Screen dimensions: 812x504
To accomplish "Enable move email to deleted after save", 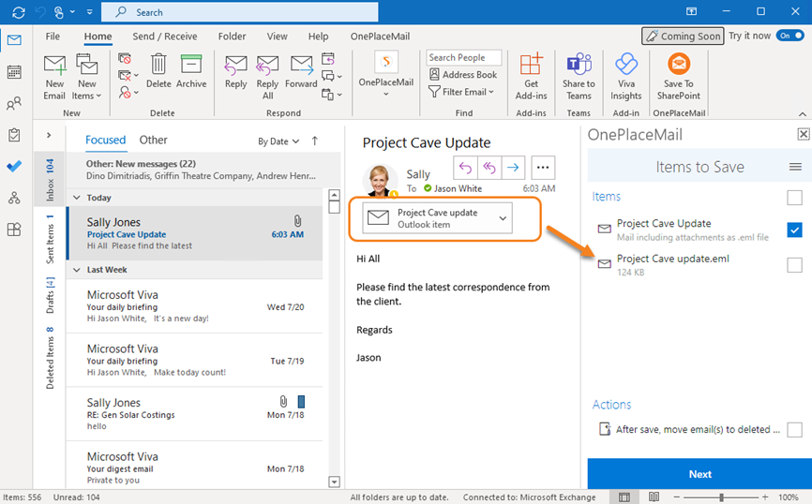I will [794, 430].
